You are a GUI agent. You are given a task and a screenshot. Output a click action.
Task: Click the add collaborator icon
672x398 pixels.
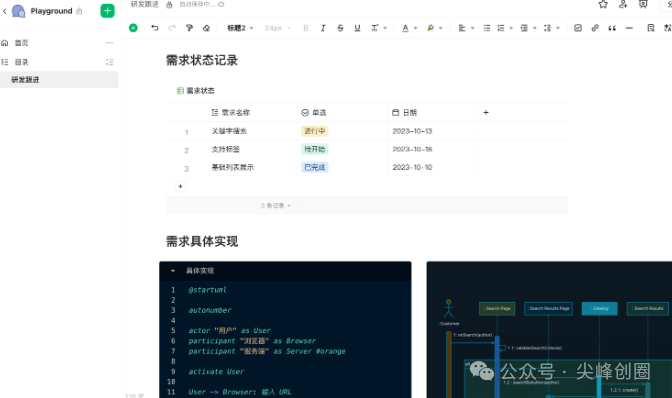point(623,4)
